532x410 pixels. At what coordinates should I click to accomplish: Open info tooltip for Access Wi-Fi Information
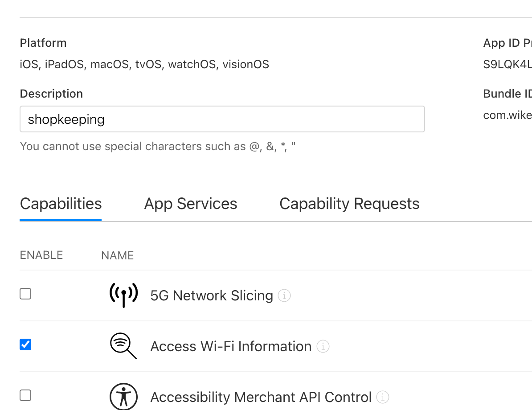[x=323, y=346]
